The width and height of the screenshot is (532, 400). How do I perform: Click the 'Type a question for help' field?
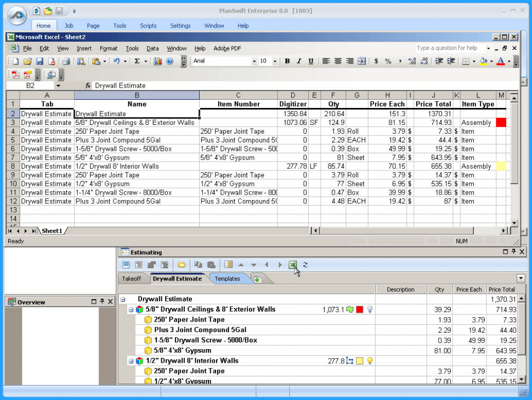pyautogui.click(x=450, y=48)
